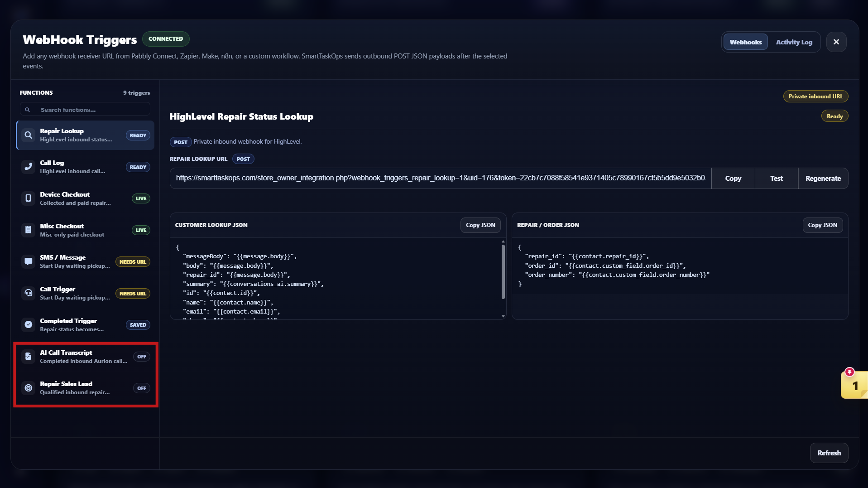Click the LIVE badge on Device Checkout

coord(141,198)
